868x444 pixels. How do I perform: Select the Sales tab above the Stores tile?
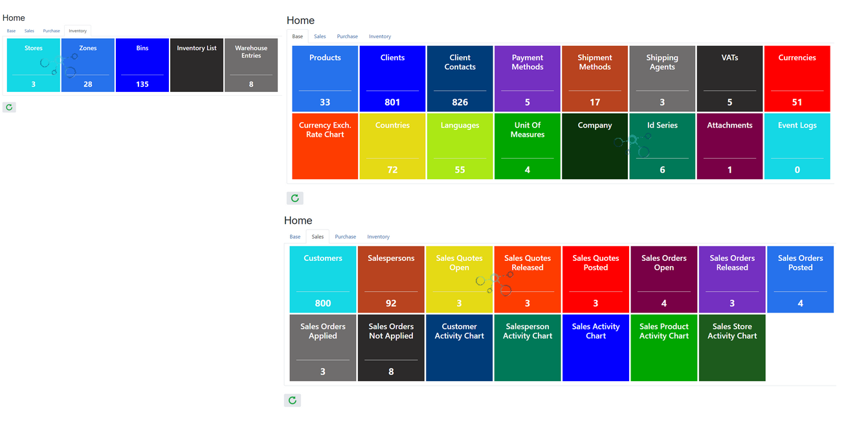[x=29, y=31]
